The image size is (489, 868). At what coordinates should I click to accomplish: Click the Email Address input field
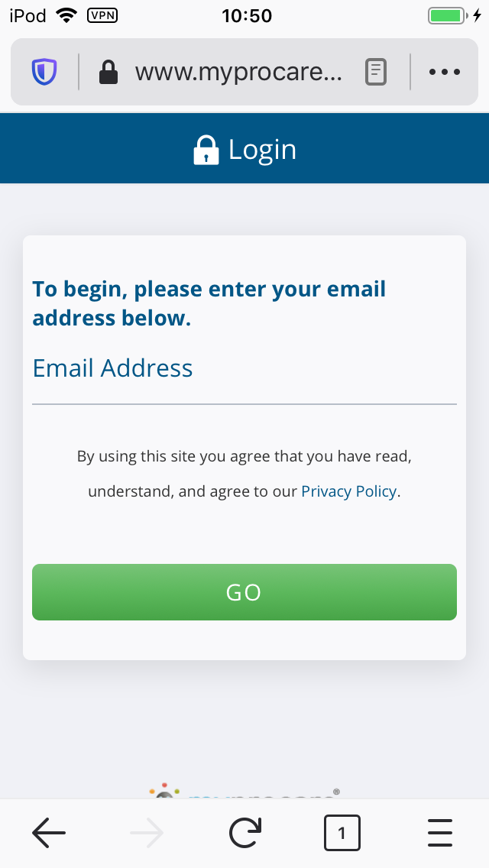click(x=244, y=386)
